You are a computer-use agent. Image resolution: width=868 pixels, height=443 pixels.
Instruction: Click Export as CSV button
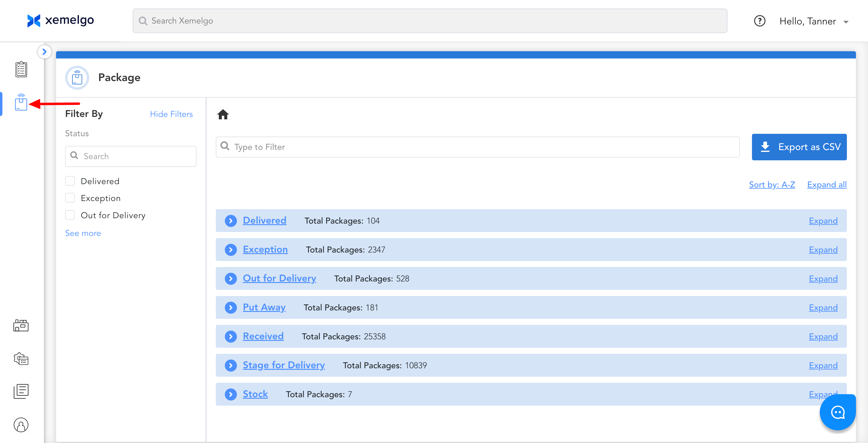(799, 147)
